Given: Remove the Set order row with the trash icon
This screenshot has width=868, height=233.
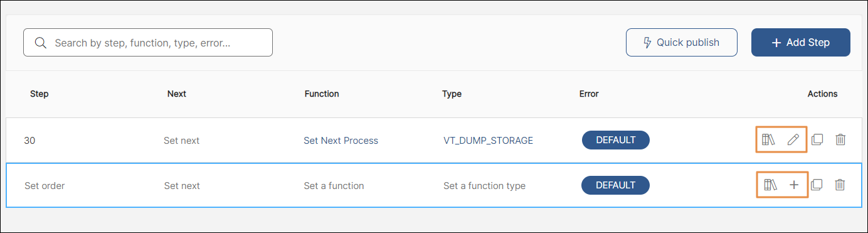Looking at the screenshot, I should [840, 185].
